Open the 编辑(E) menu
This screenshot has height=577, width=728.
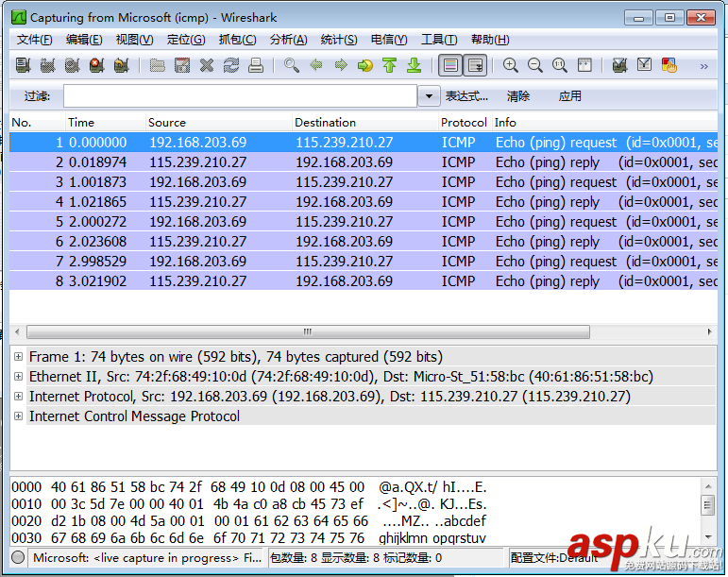coord(84,40)
